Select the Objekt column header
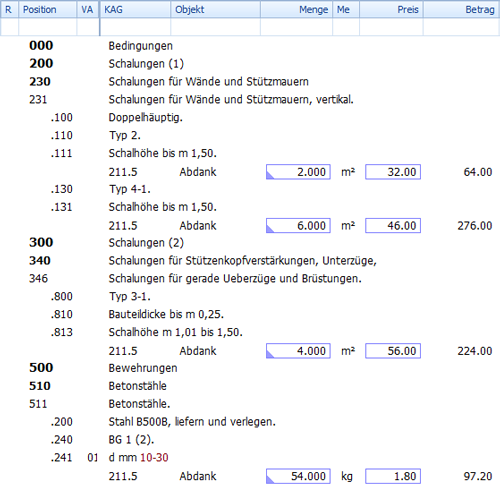This screenshot has height=486, width=500. (x=215, y=9)
